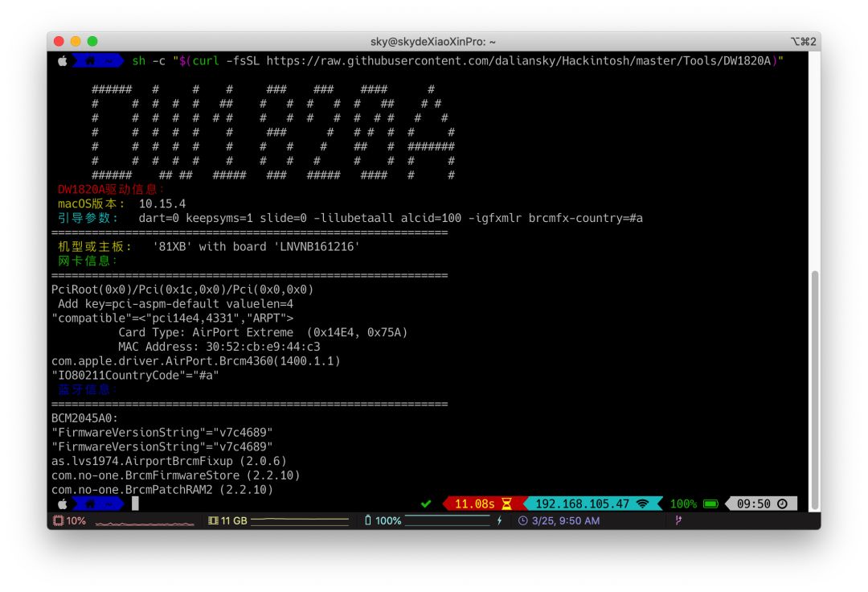The height and width of the screenshot is (592, 868).
Task: Click the green network card info heading
Action: click(x=87, y=261)
